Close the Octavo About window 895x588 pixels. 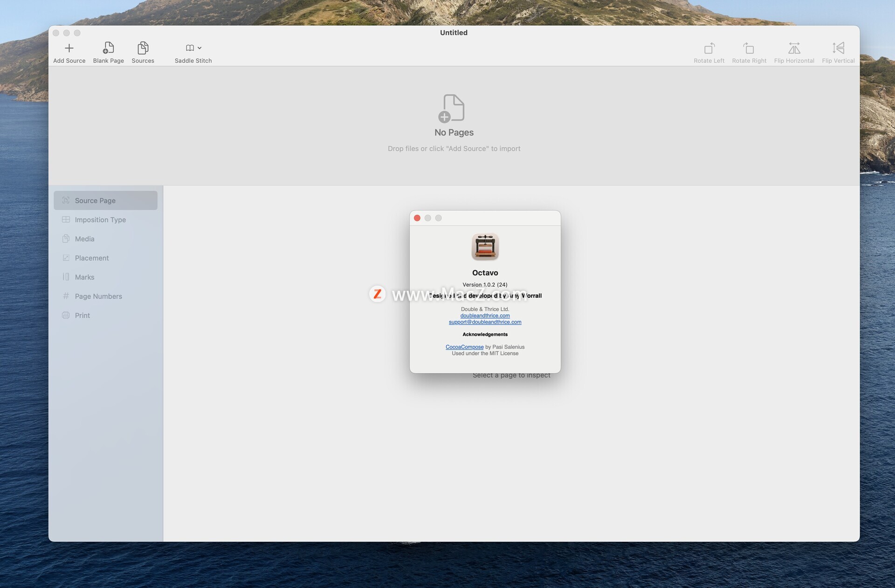(x=417, y=218)
